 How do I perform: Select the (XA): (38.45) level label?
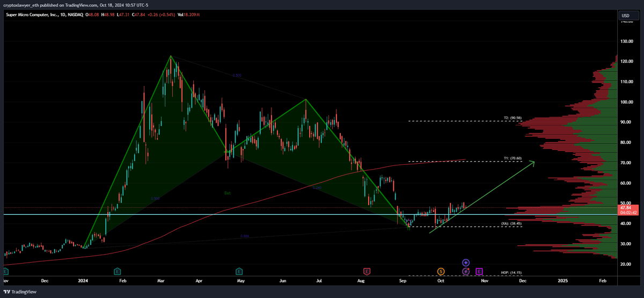coord(512,223)
